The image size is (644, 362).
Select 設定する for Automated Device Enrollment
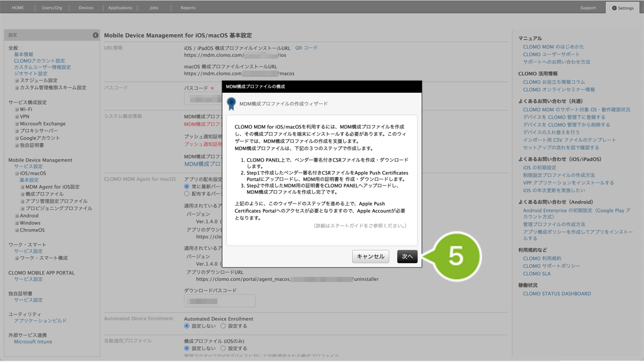pyautogui.click(x=223, y=326)
